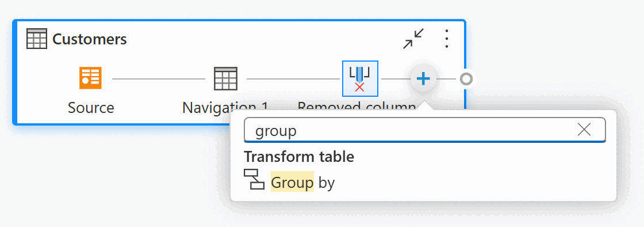Click the Transform table section heading
This screenshot has width=644, height=227.
(x=299, y=157)
